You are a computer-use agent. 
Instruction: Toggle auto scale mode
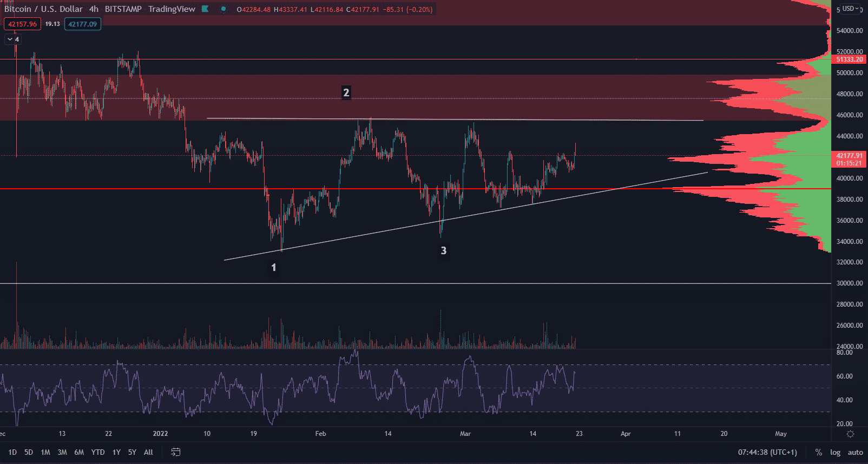(855, 452)
